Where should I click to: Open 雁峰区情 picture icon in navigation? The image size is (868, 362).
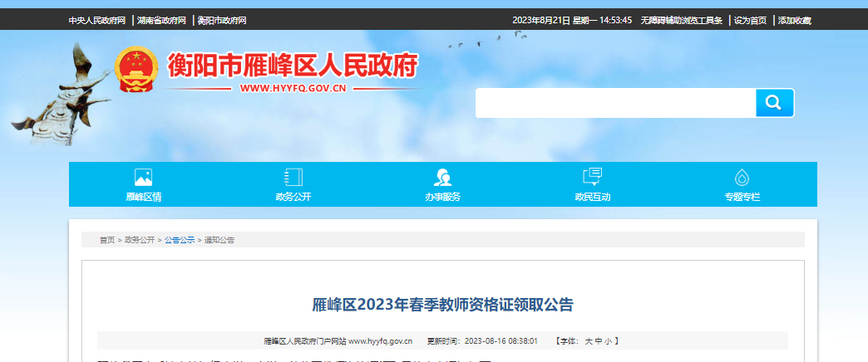tap(143, 177)
